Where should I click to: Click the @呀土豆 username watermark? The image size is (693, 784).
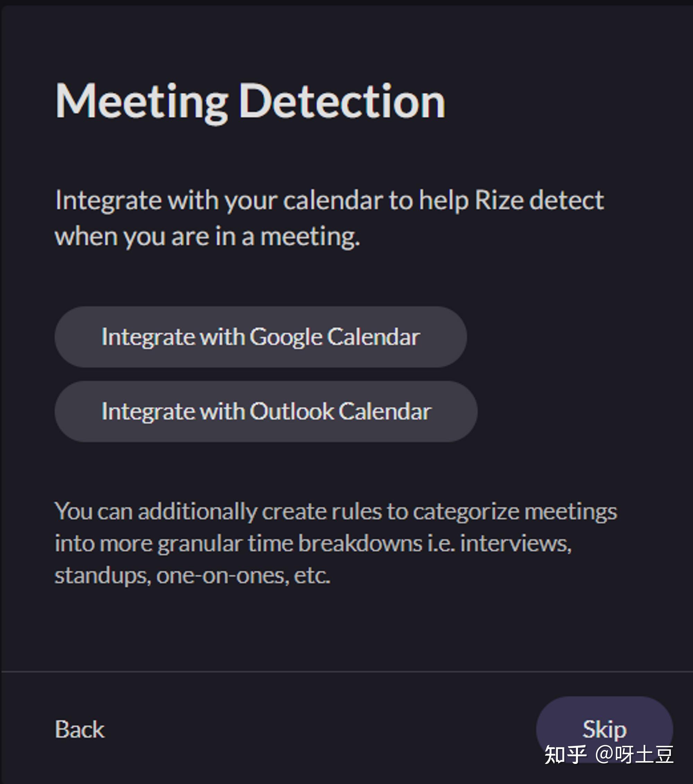634,755
